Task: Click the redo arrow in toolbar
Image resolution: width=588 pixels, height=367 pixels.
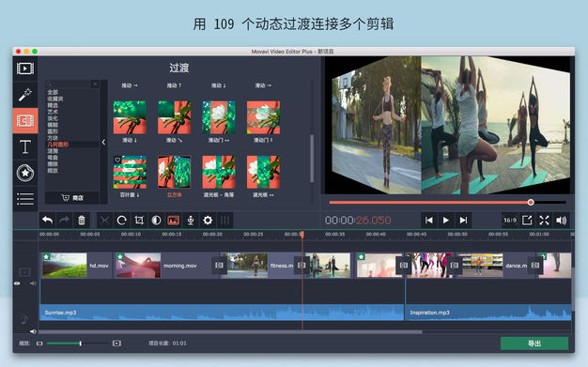Action: [x=65, y=221]
